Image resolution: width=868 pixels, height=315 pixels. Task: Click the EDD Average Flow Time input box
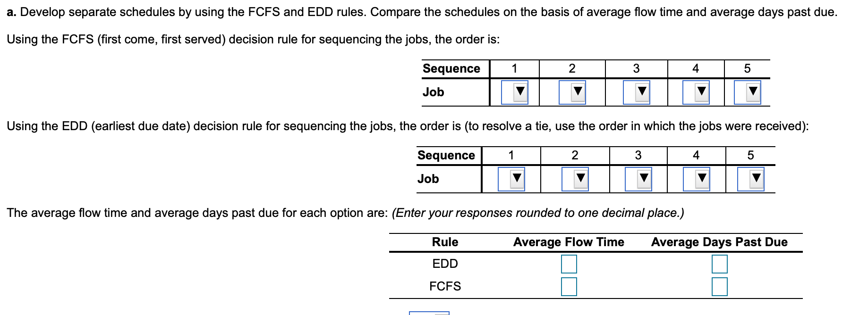click(x=569, y=264)
